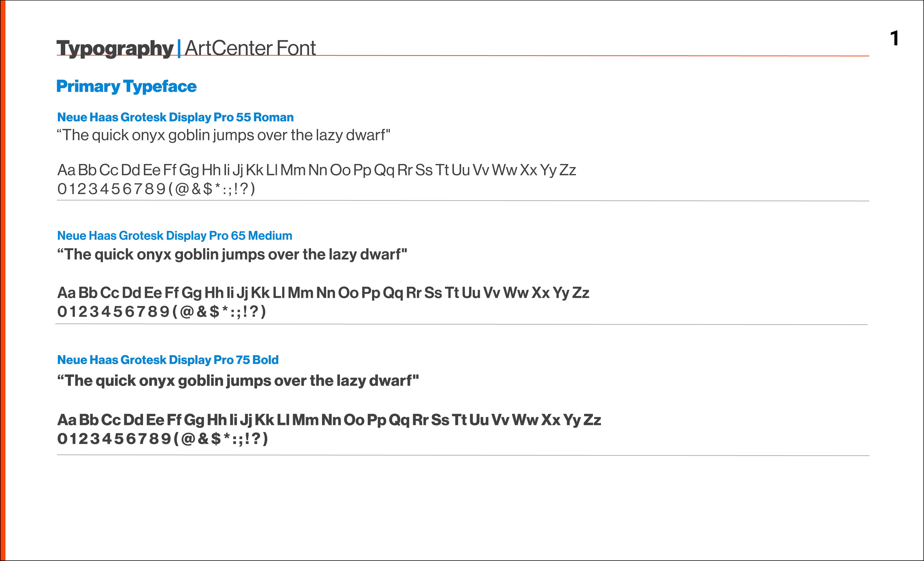Viewport: 924px width, 561px height.
Task: Click the page number "1"
Action: pyautogui.click(x=894, y=38)
